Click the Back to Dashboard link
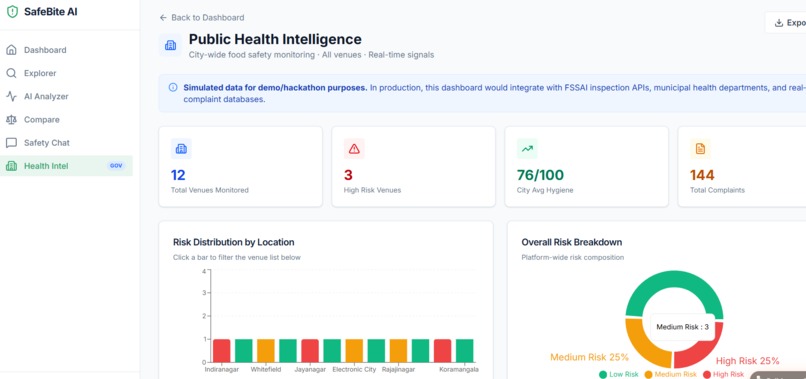This screenshot has height=379, width=806. 202,17
